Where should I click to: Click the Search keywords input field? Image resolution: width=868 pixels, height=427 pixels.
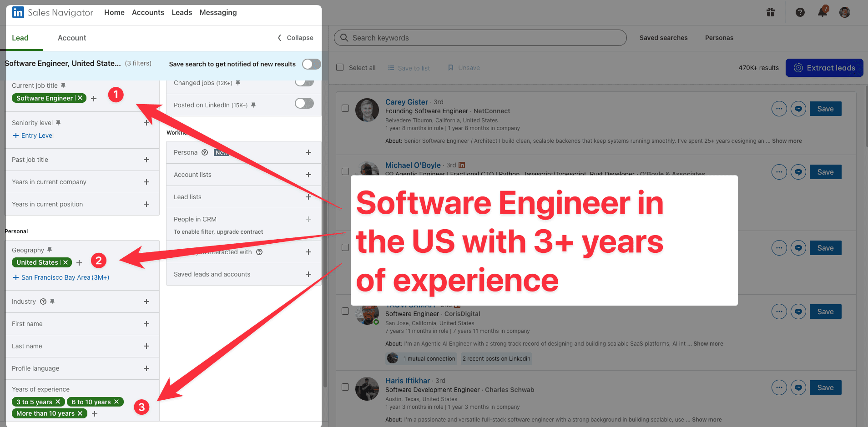480,38
